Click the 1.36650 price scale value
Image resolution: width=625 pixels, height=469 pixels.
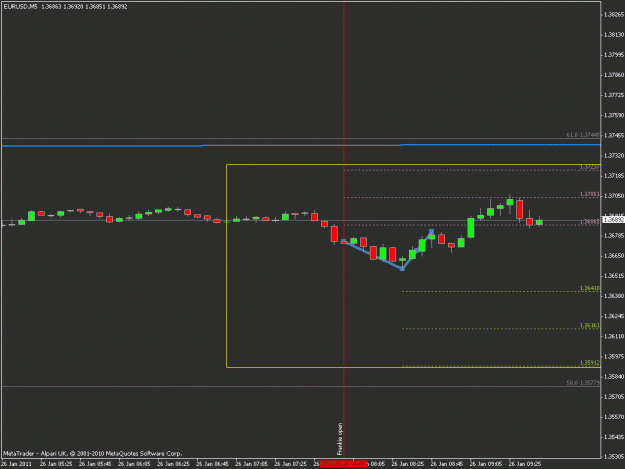point(614,255)
